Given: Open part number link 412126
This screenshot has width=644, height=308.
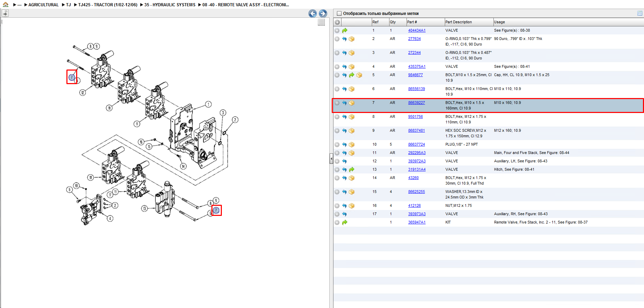Looking at the screenshot, I should click(414, 206).
